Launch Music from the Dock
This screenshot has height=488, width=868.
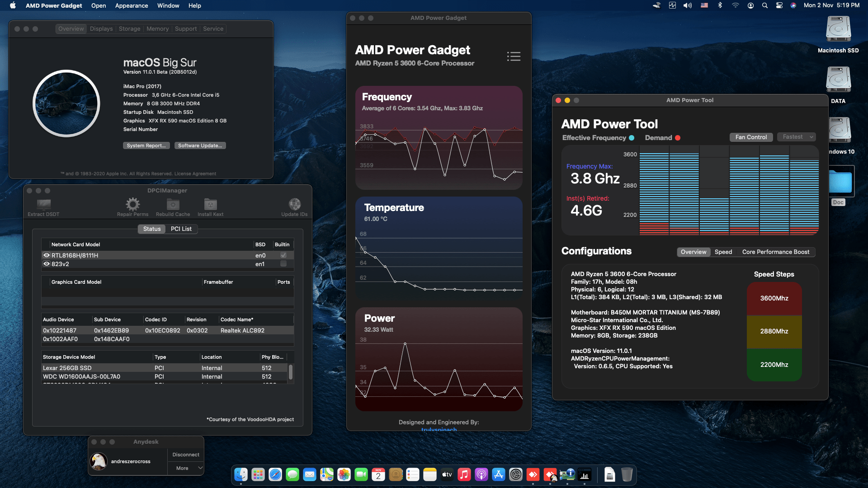pos(464,474)
